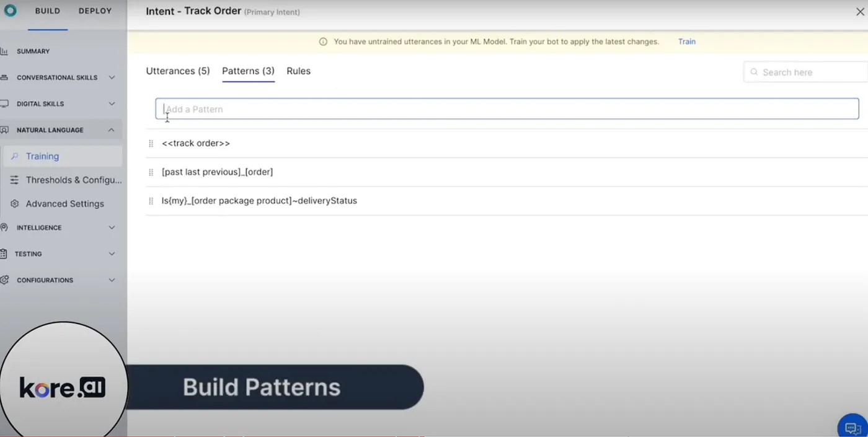Open the chat bubble widget
The height and width of the screenshot is (437, 868).
[x=853, y=428]
